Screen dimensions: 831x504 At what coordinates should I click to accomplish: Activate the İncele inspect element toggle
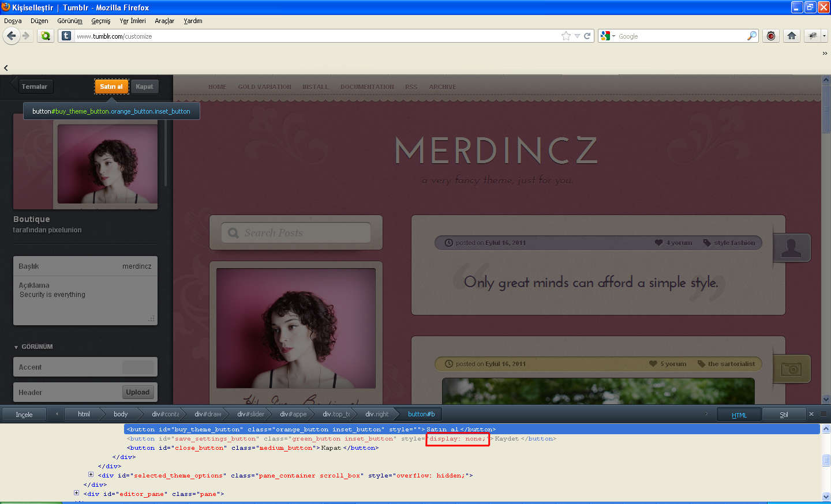click(24, 415)
